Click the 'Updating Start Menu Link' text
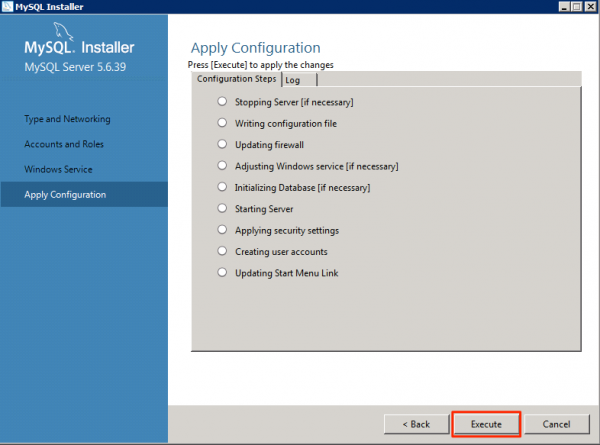 [x=287, y=273]
